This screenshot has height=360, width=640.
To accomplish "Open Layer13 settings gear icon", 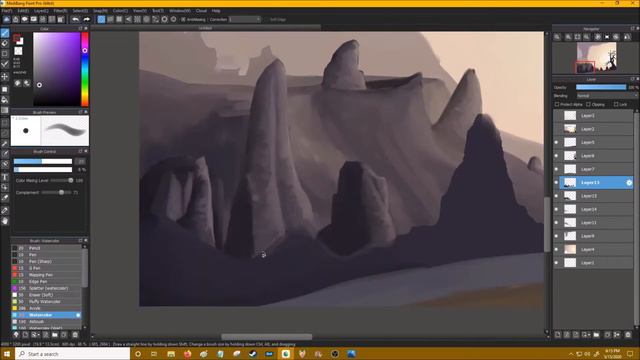I will coord(629,183).
